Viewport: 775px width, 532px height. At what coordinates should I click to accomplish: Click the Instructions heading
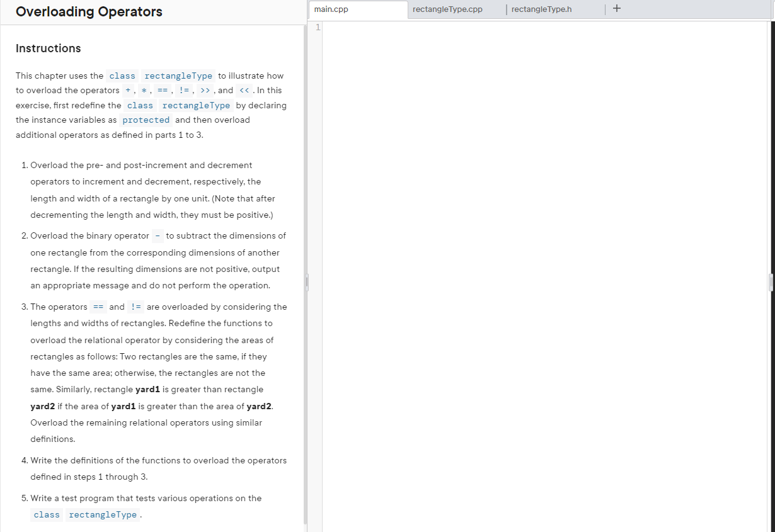point(48,48)
